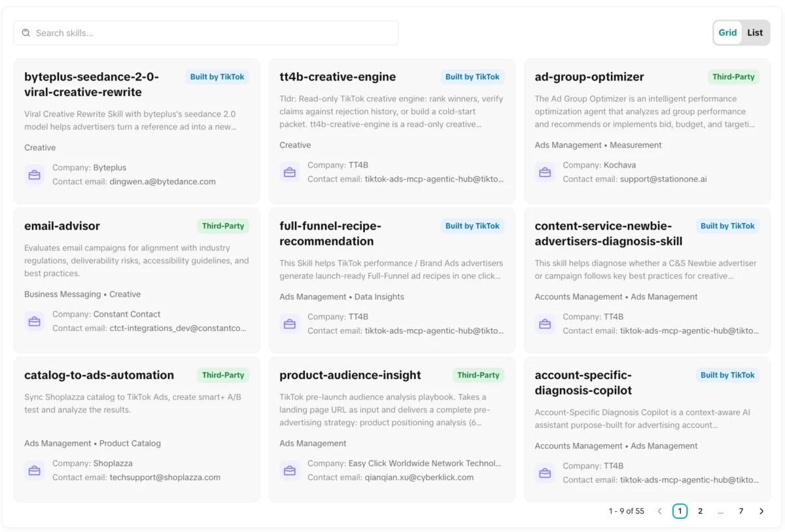Viewport: 785px width, 532px height.
Task: Switch to List view
Action: pos(755,33)
